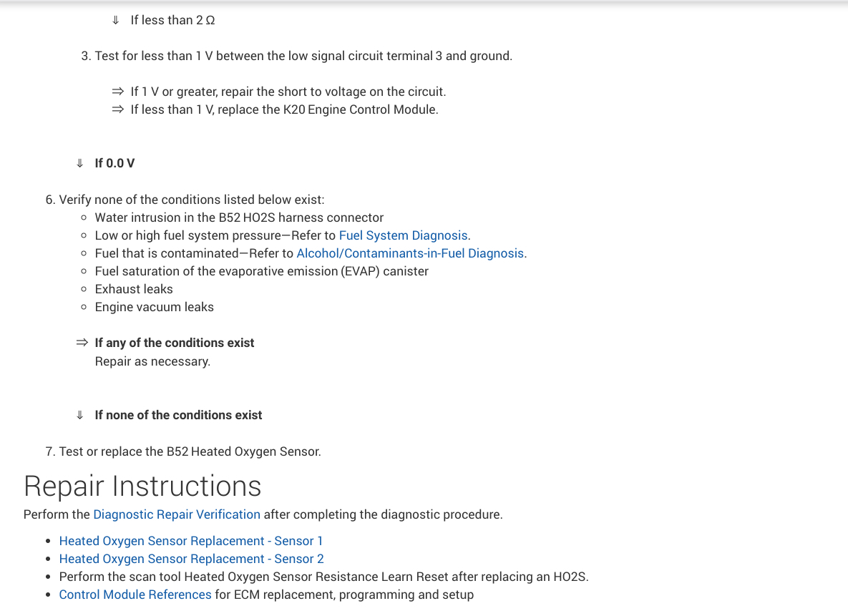Click the down arrow beside "If 0.0 V"

[80, 163]
